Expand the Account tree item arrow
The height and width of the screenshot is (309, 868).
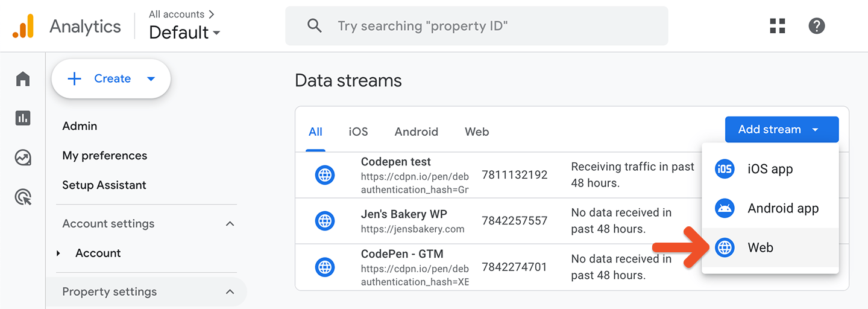[x=58, y=253]
